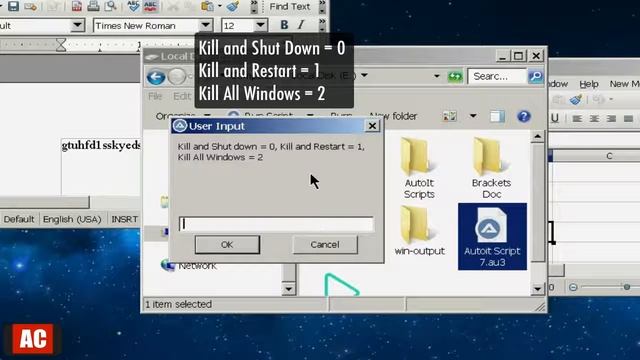Image resolution: width=640 pixels, height=360 pixels.
Task: Toggle Align Right in the spreadsheet toolbar
Action: pos(611,119)
